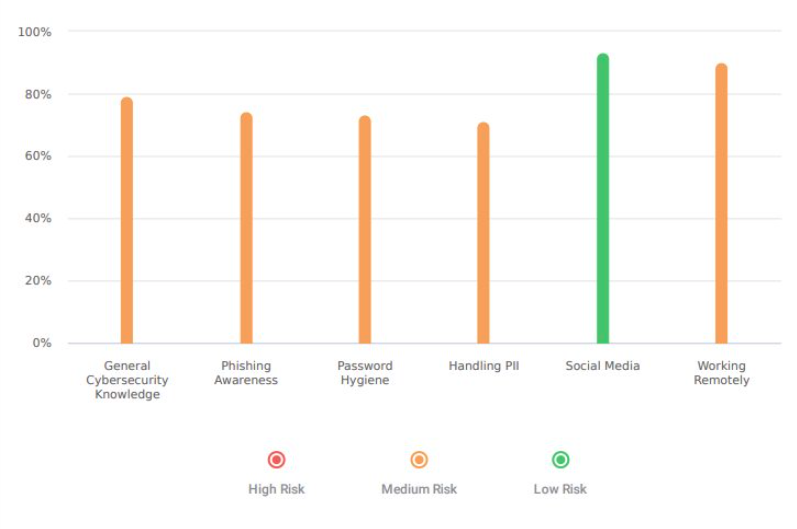Click the Phishing Awareness axis label
This screenshot has height=529, width=797.
246,373
